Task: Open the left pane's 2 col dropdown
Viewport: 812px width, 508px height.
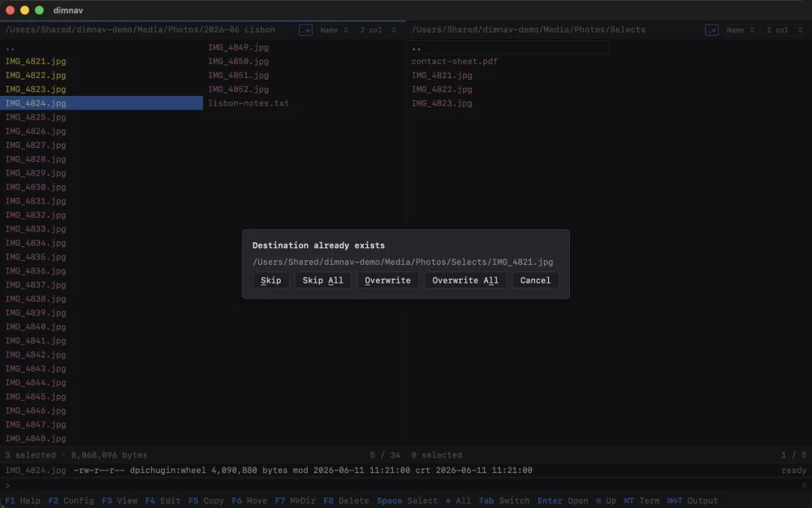Action: pos(378,30)
